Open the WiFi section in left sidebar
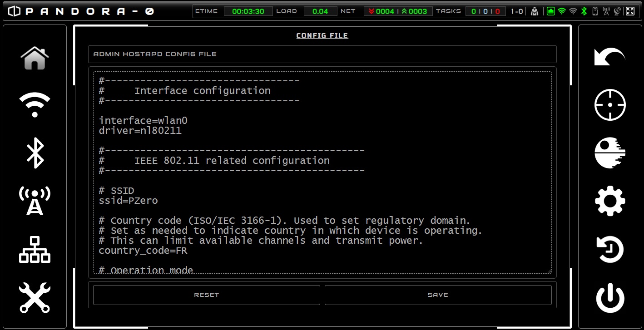The height and width of the screenshot is (330, 644). 35,104
